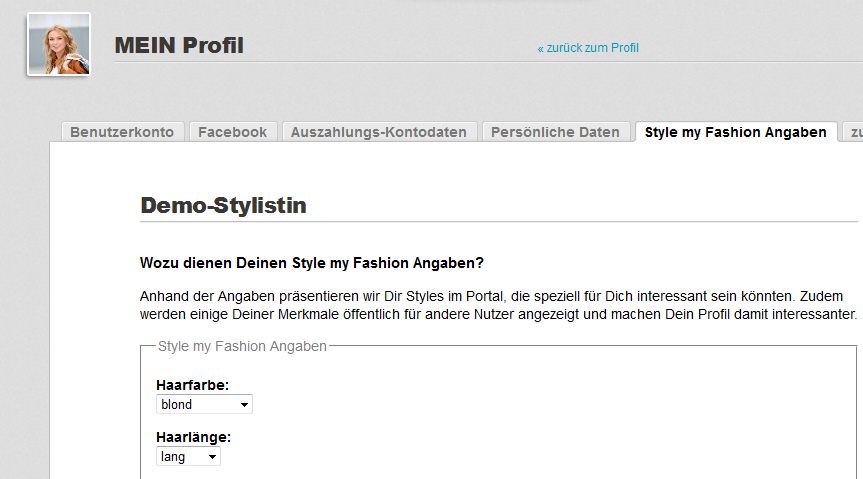The image size is (863, 479).
Task: Expand the Haarlänge dropdown showing 'lang'
Action: point(188,457)
